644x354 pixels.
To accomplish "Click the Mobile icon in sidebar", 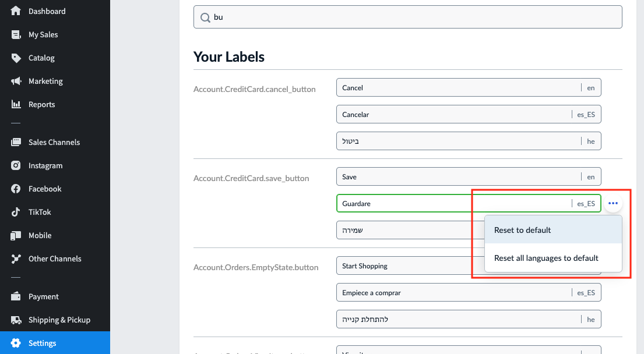I will (x=16, y=235).
